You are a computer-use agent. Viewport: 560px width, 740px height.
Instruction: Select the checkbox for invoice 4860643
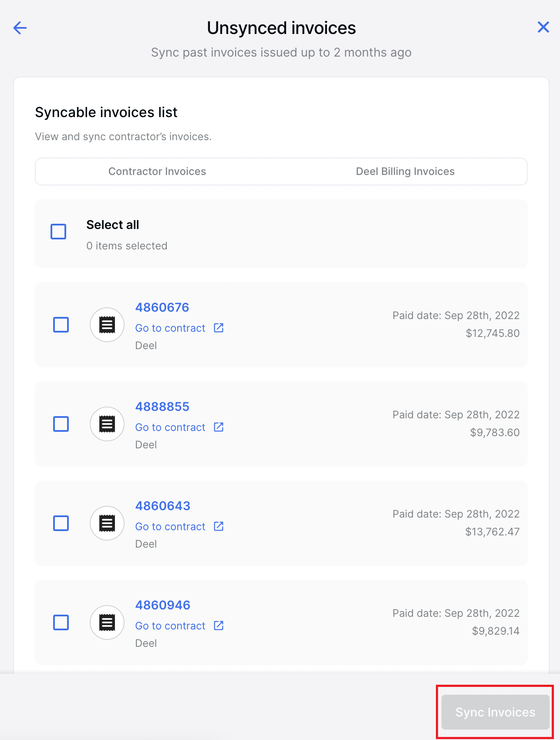tap(61, 523)
